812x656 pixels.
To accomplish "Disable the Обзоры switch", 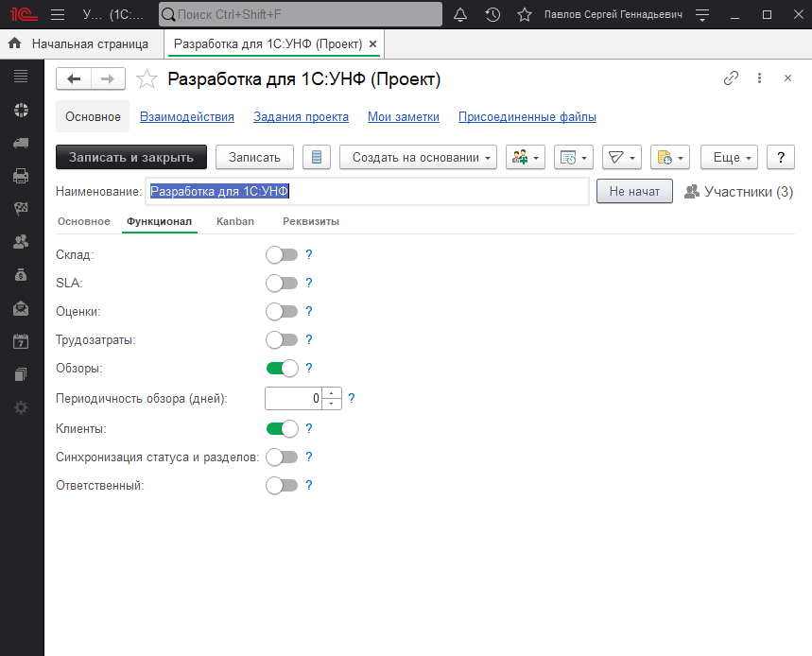I will (x=282, y=368).
